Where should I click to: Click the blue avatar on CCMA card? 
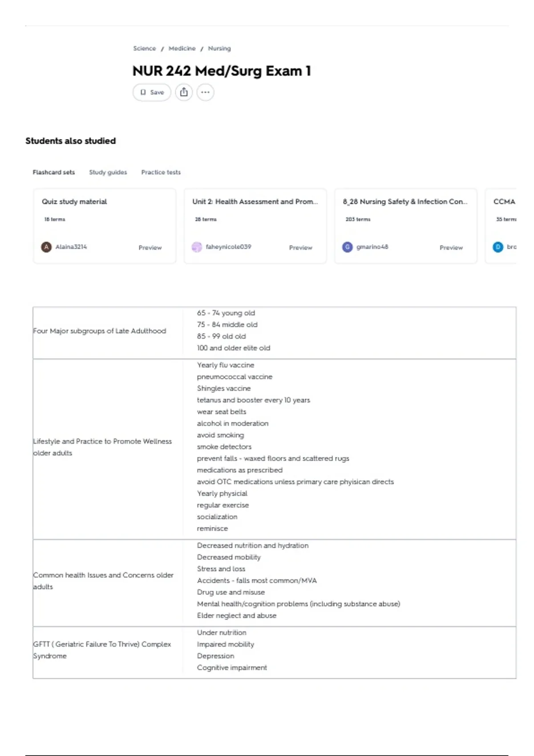(498, 247)
